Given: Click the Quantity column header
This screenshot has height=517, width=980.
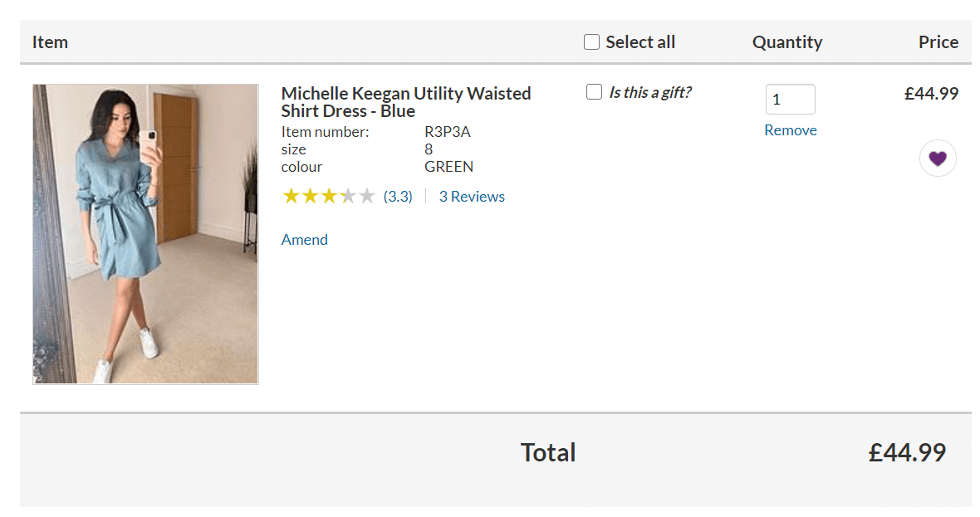Looking at the screenshot, I should click(786, 41).
